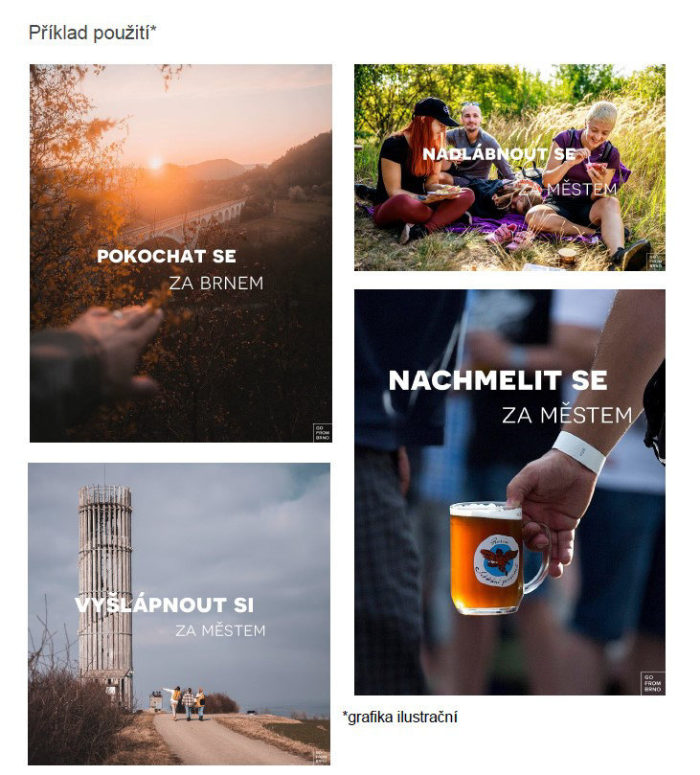Click Go From Brno logo on sunset image
This screenshot has width=700, height=775.
click(323, 432)
